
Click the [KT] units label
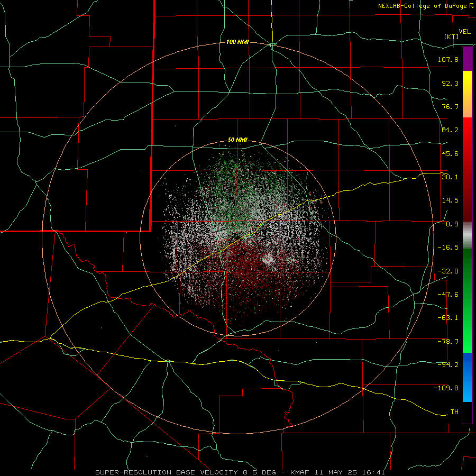pos(452,36)
